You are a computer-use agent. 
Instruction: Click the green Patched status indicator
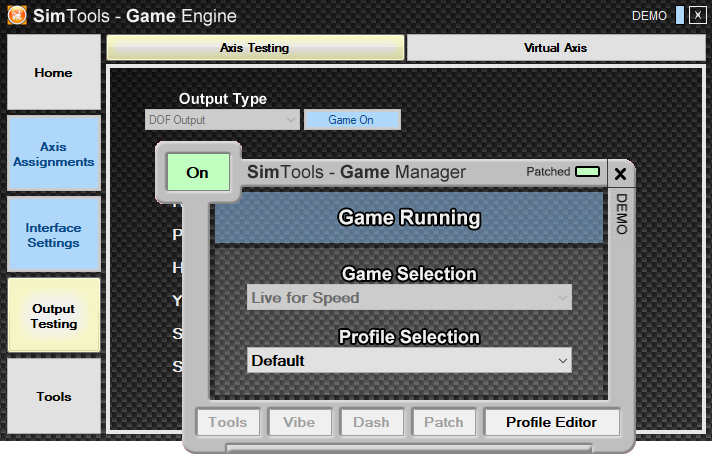[587, 172]
